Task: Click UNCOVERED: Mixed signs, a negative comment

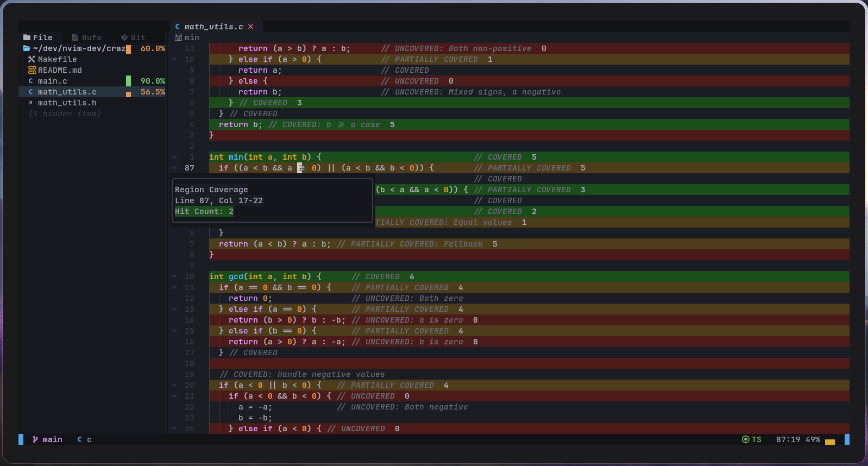Action: pyautogui.click(x=471, y=92)
